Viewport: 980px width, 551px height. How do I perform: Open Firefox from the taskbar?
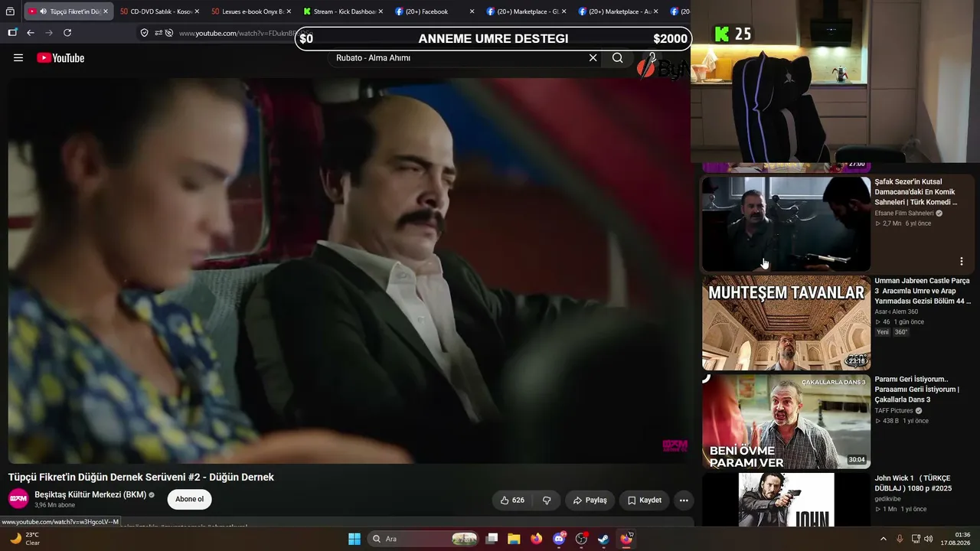pyautogui.click(x=536, y=539)
